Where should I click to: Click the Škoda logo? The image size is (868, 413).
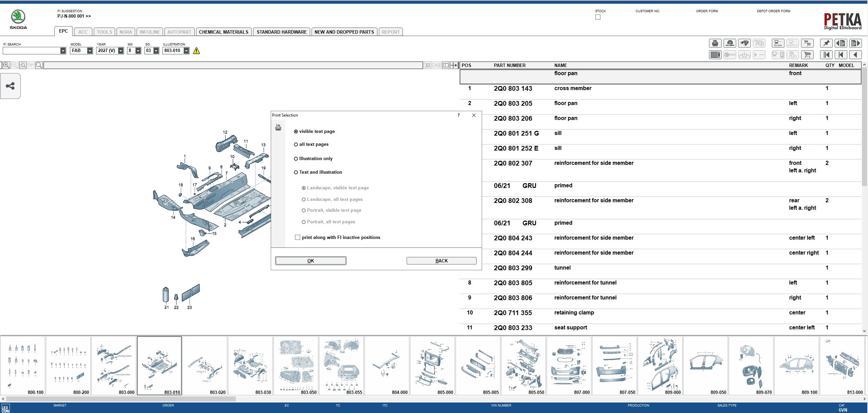[18, 19]
